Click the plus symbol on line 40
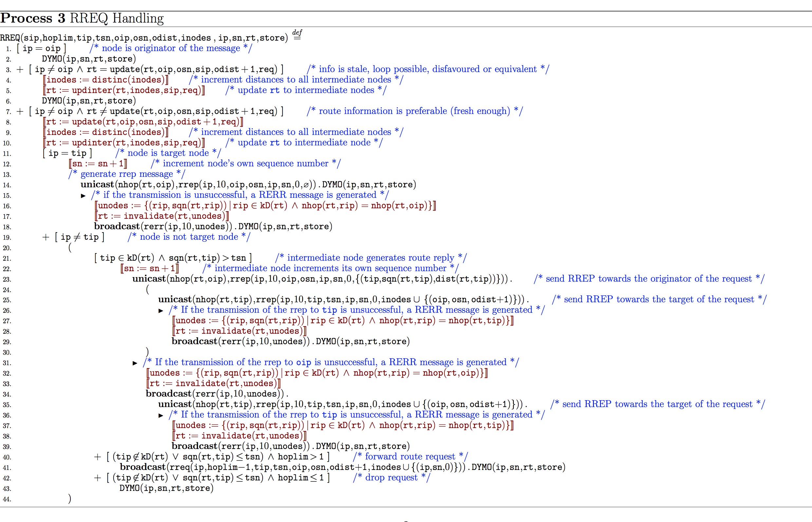This screenshot has width=812, height=522. click(98, 457)
